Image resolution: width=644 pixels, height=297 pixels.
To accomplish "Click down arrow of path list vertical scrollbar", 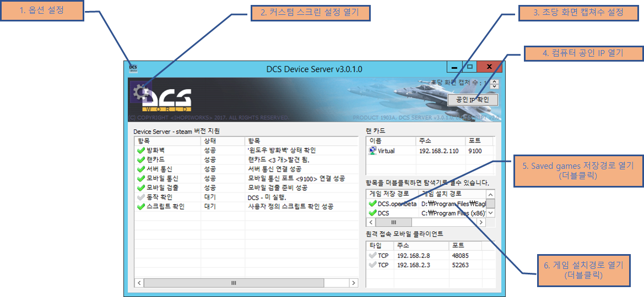I will (x=491, y=213).
